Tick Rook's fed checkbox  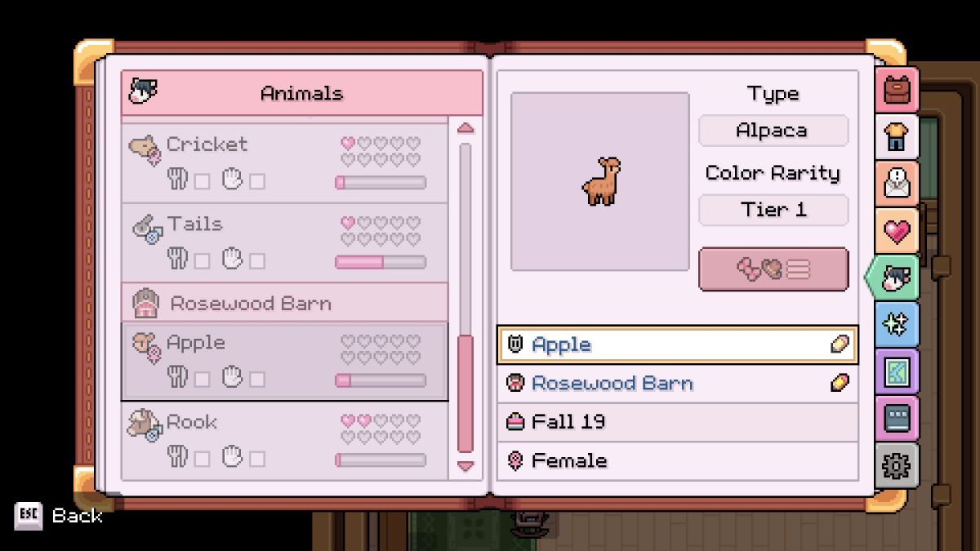tap(202, 460)
